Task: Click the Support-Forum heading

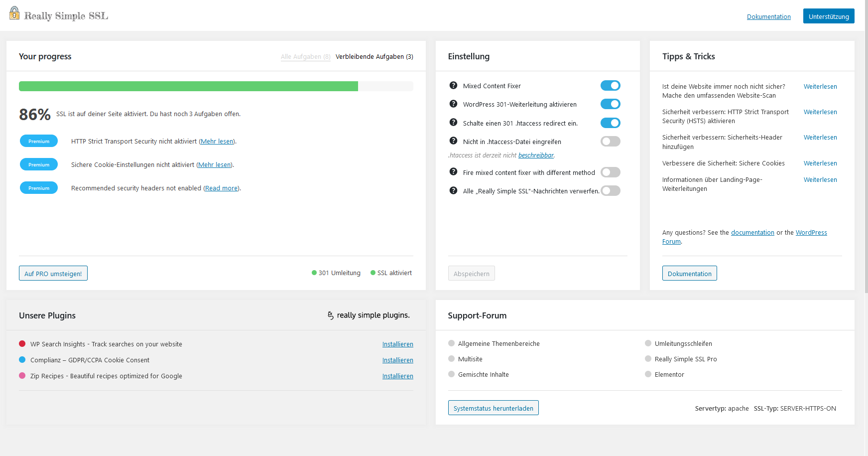Action: click(477, 315)
